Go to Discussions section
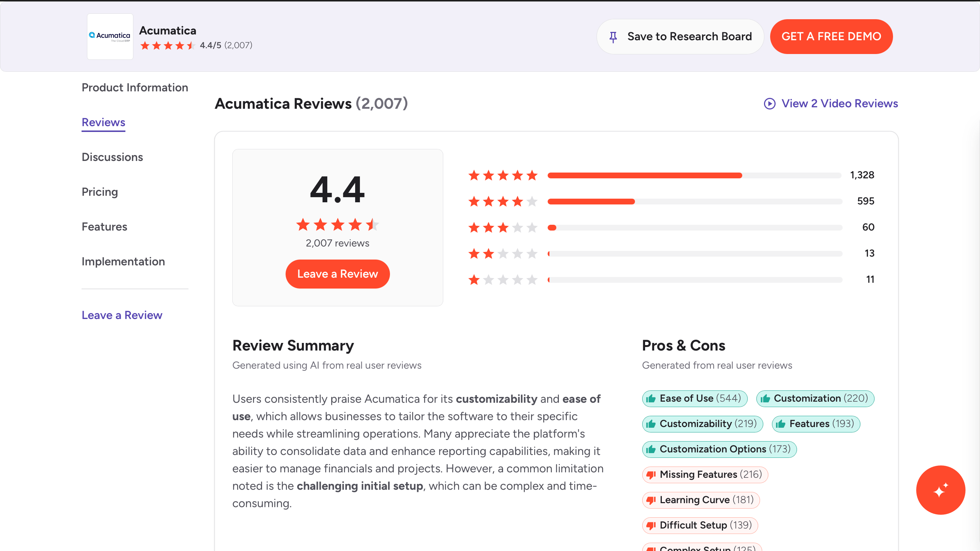Screen dimensions: 980x551 [x=112, y=157]
